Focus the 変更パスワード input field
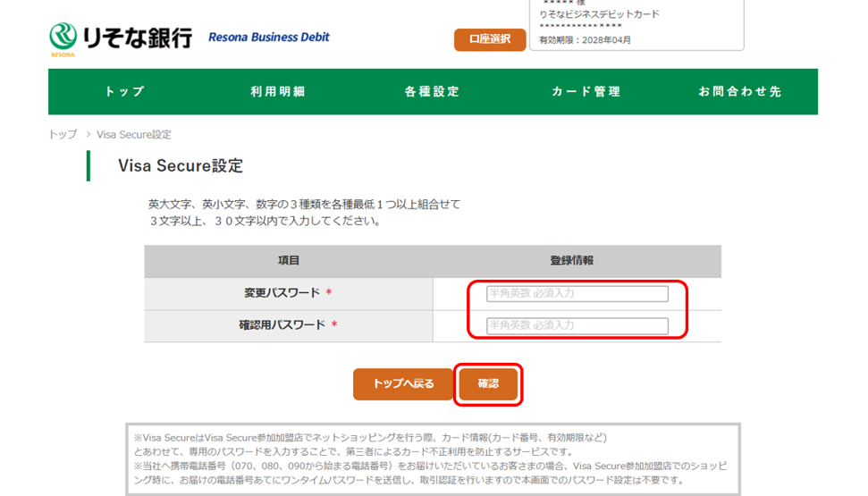The image size is (868, 496). (577, 294)
